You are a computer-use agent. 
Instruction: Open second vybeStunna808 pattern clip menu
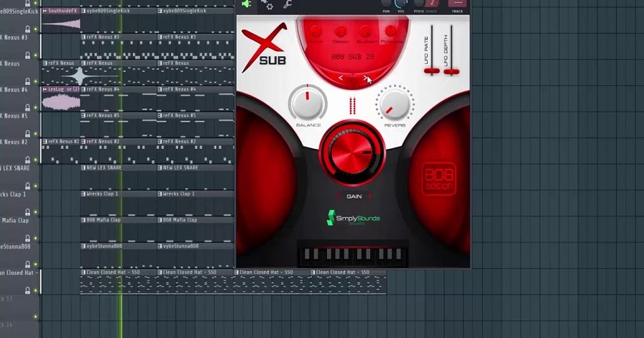coord(160,246)
